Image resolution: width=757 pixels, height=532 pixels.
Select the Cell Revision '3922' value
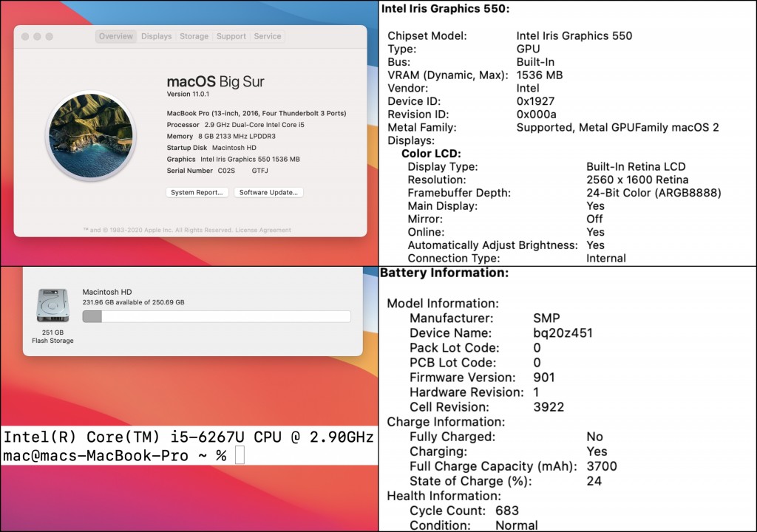[549, 407]
